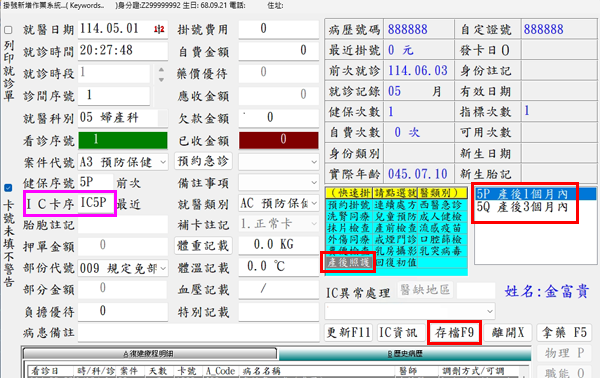Toggle the 列印就診單 checkbox
The image size is (600, 378).
pos(8,30)
